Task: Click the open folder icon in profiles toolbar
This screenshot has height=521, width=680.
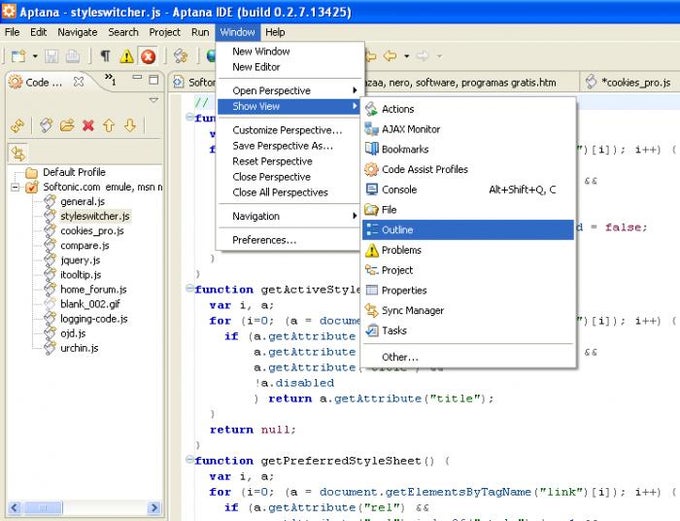Action: click(67, 125)
